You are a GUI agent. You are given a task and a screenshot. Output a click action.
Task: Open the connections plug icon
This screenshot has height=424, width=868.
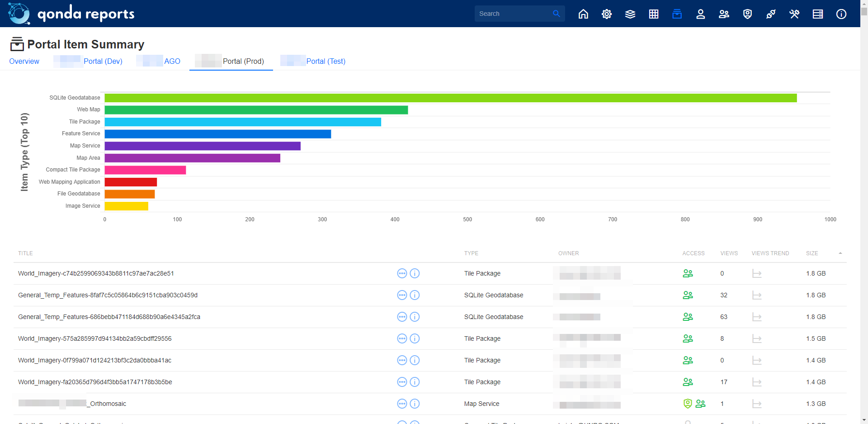(771, 14)
